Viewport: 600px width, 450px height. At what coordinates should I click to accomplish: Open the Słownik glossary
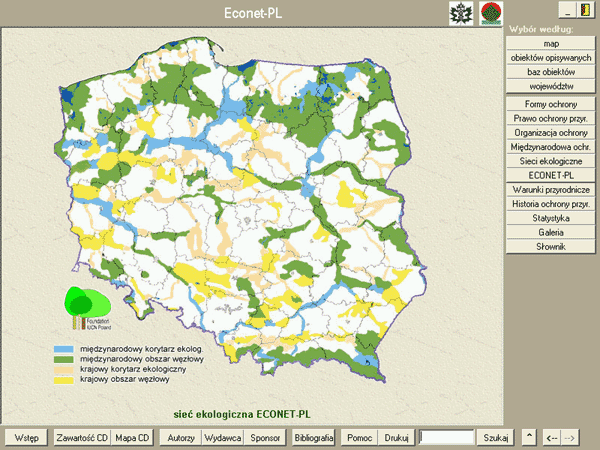[x=551, y=246]
